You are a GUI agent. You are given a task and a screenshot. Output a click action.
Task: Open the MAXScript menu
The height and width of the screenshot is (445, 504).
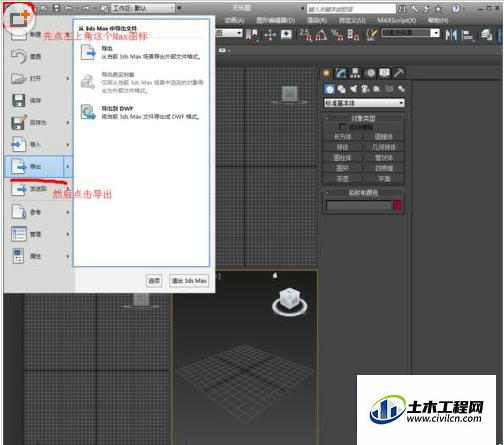coord(397,20)
